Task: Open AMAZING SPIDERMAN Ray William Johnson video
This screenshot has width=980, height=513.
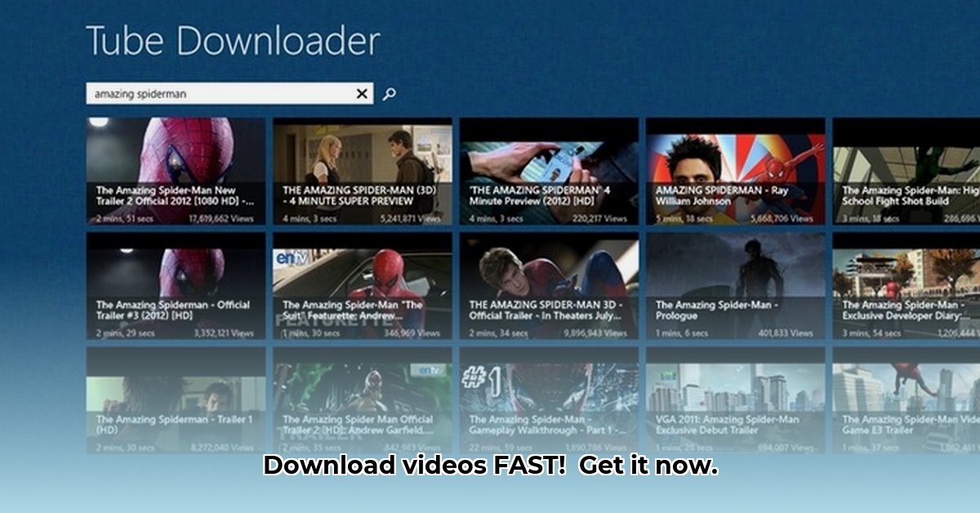Action: click(735, 171)
